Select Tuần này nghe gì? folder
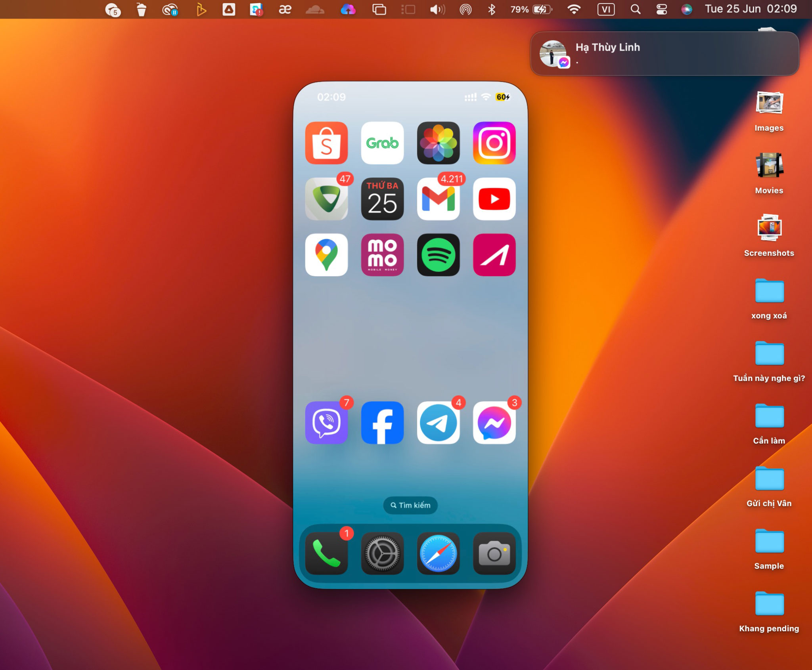The height and width of the screenshot is (670, 812). tap(769, 361)
